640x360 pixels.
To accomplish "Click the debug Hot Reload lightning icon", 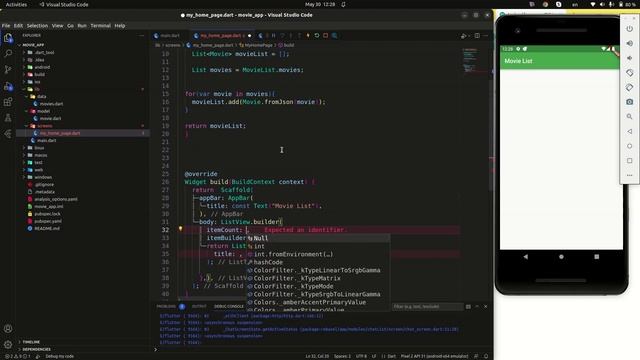I will click(308, 36).
